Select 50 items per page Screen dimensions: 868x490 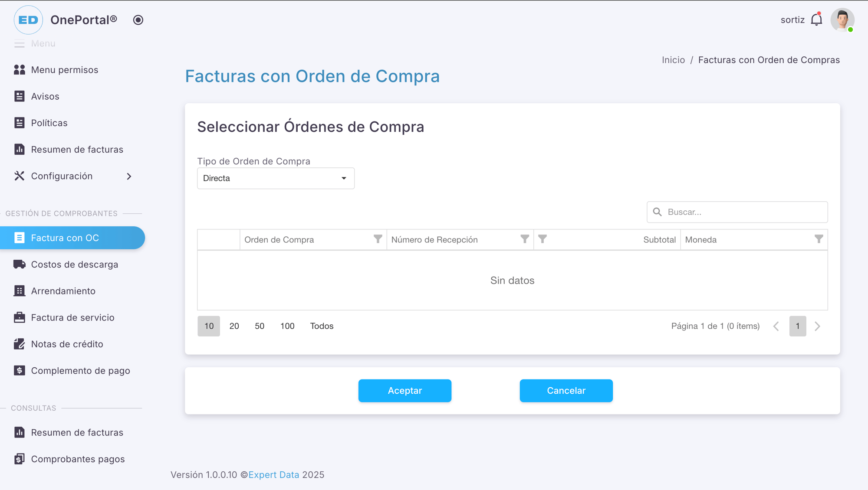coord(260,326)
